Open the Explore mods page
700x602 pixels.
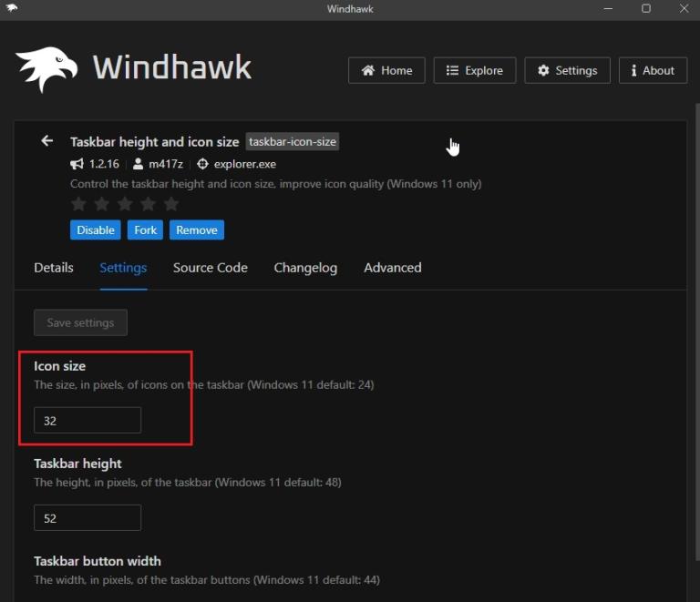tap(474, 70)
